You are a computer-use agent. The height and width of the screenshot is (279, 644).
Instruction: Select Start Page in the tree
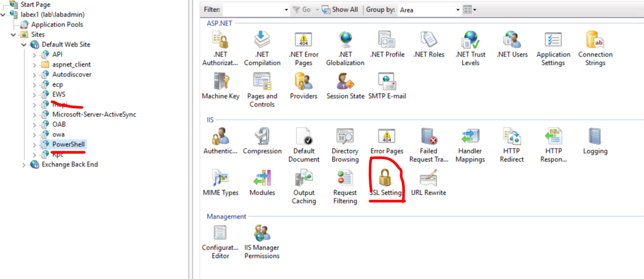coord(35,4)
